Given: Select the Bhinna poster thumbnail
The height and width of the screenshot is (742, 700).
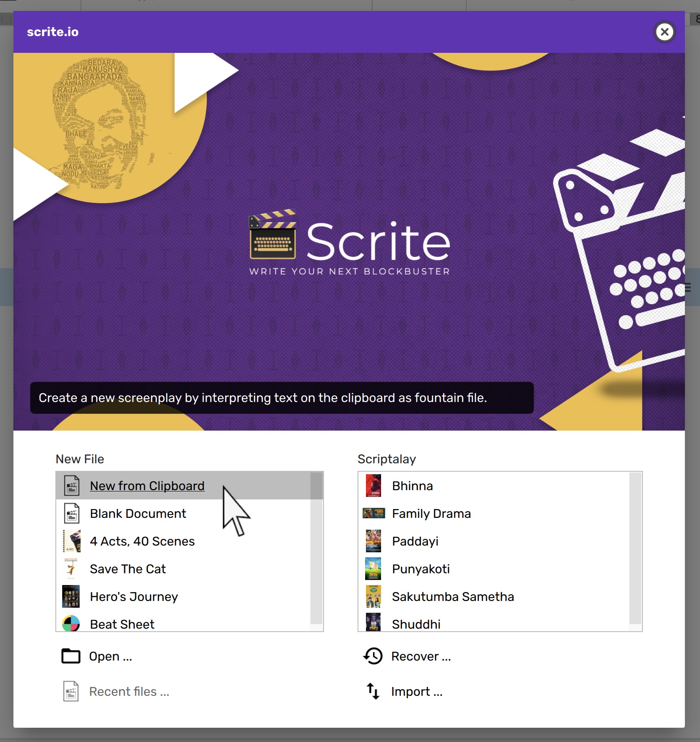Looking at the screenshot, I should 373,486.
